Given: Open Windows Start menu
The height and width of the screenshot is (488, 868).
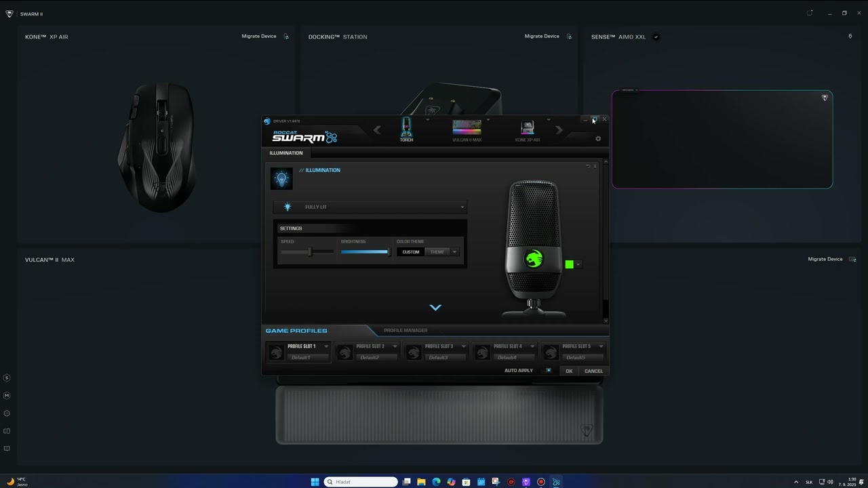Looking at the screenshot, I should pyautogui.click(x=315, y=482).
